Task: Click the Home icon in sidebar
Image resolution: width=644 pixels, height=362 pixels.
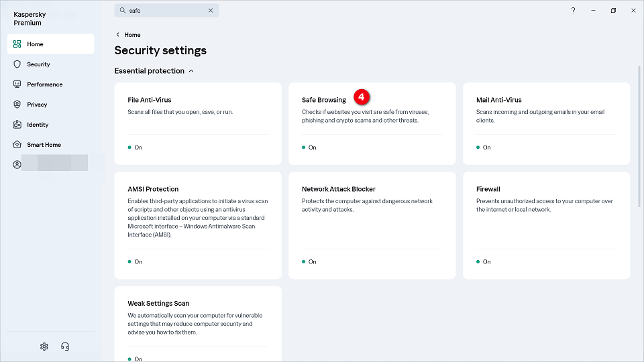Action: [x=17, y=44]
